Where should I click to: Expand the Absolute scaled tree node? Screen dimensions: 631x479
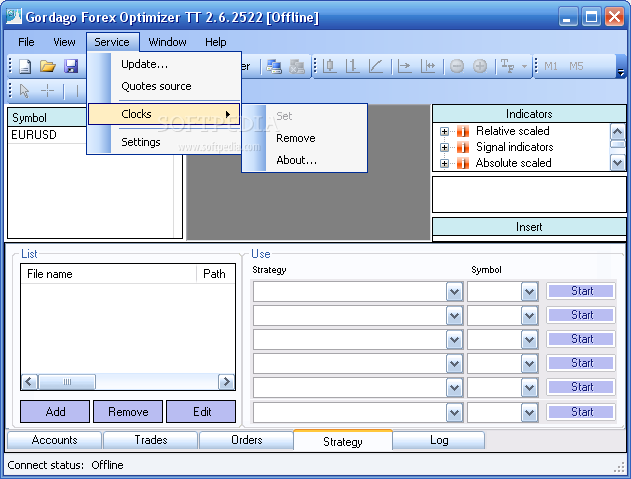[x=444, y=163]
